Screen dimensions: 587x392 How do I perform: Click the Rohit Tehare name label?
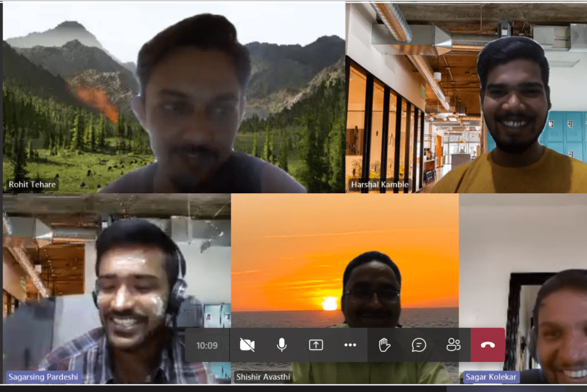coord(32,185)
